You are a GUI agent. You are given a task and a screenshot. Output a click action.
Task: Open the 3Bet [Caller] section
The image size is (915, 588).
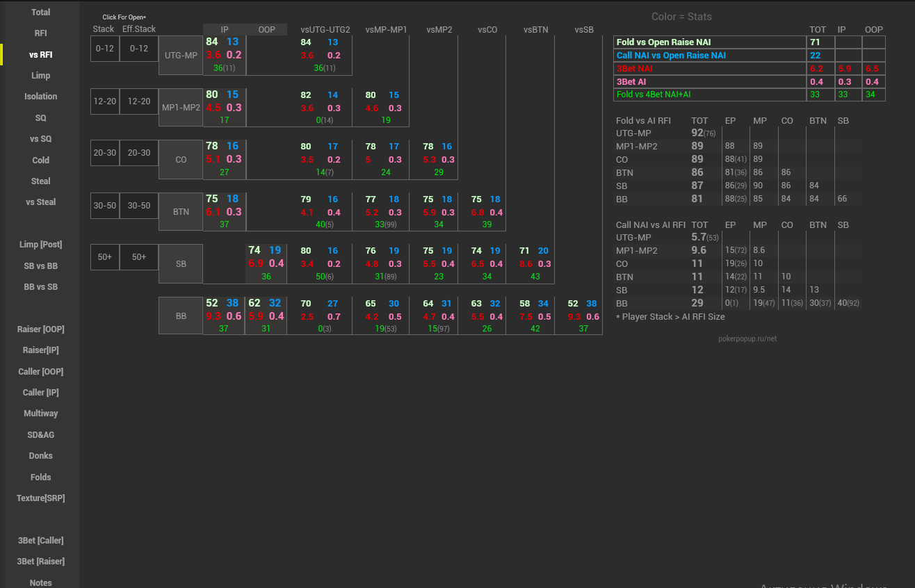[x=40, y=541]
